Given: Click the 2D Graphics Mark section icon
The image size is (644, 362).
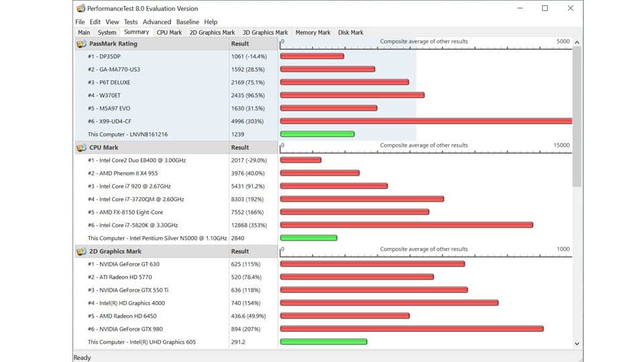Looking at the screenshot, I should coord(81,251).
